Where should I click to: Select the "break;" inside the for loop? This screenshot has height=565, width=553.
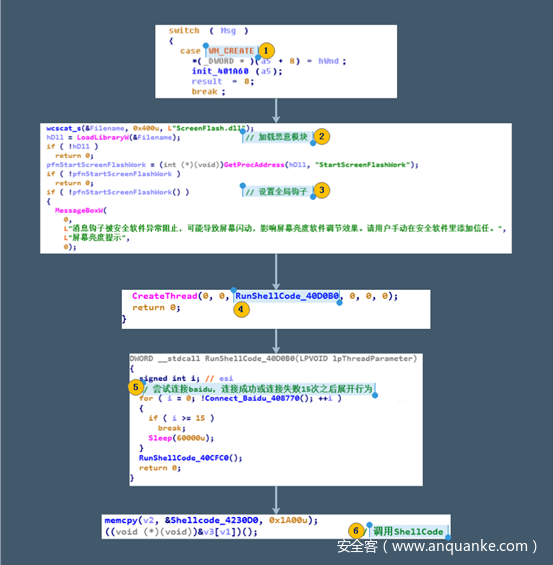click(x=171, y=428)
